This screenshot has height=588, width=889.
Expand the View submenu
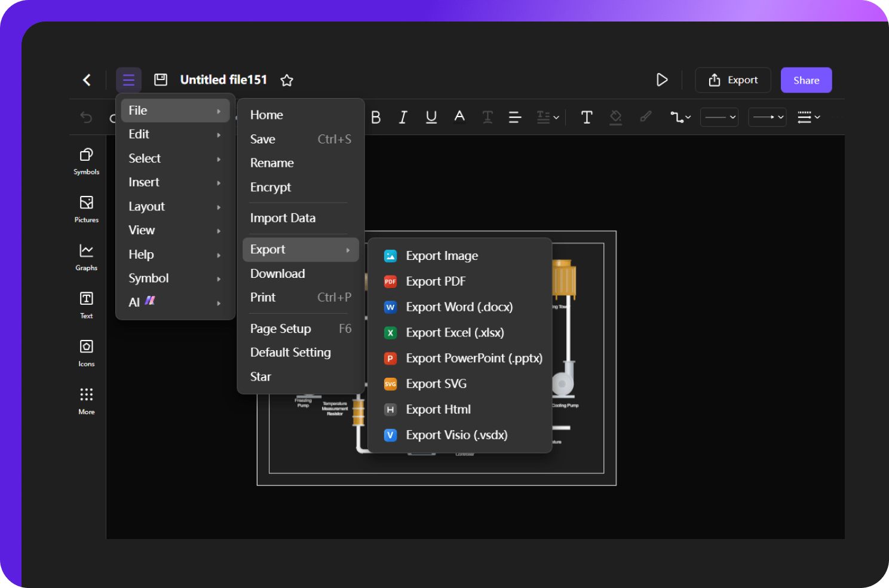[176, 230]
